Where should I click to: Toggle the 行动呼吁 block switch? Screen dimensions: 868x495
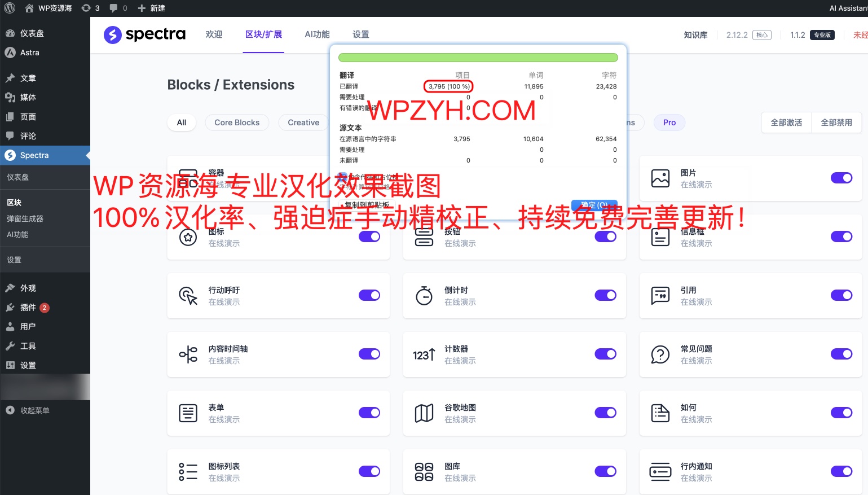[x=369, y=295]
